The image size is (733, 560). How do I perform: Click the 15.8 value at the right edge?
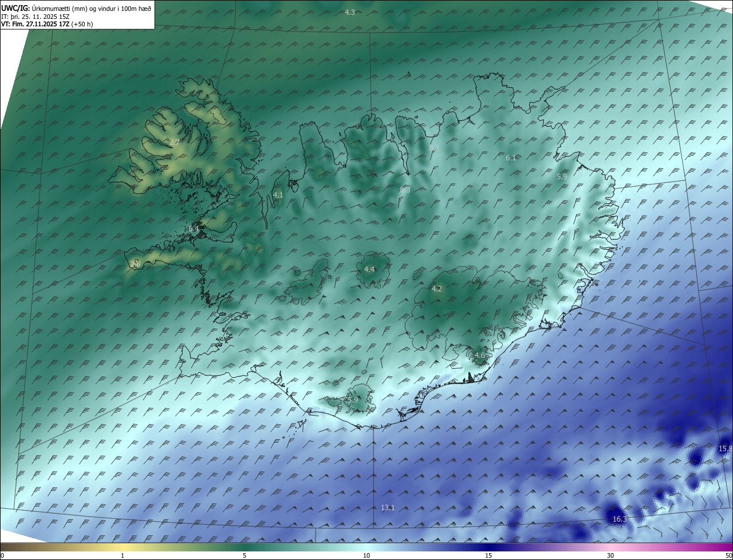[726, 448]
